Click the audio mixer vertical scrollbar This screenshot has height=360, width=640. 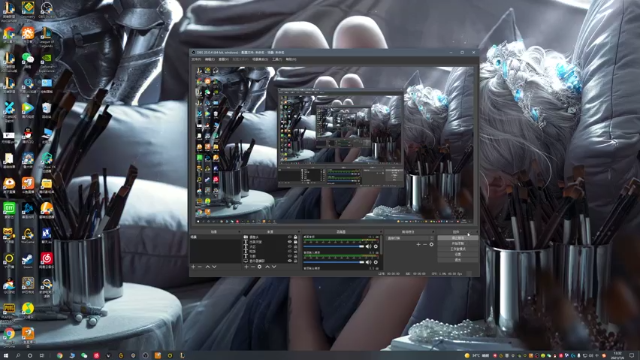click(x=381, y=245)
